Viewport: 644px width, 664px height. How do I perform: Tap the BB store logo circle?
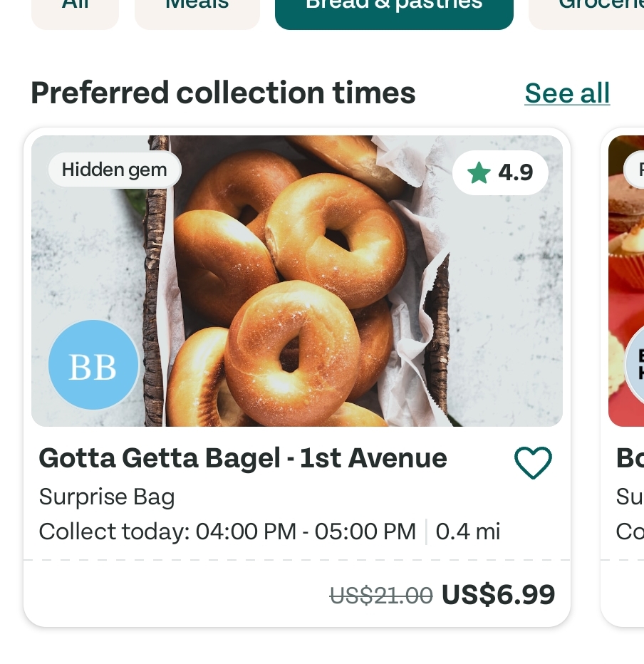(x=93, y=365)
